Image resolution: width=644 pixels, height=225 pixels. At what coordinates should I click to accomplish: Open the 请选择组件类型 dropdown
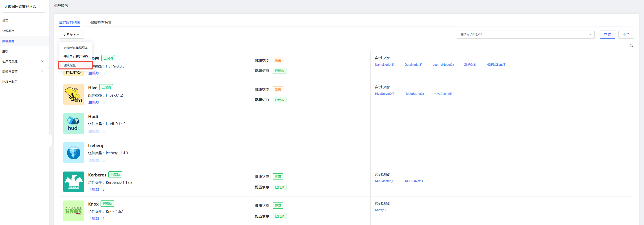(x=525, y=35)
